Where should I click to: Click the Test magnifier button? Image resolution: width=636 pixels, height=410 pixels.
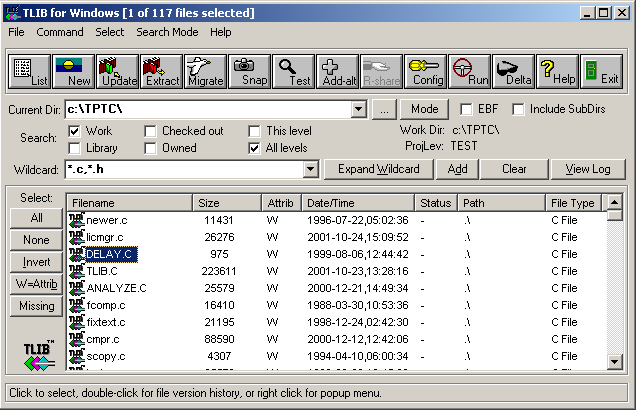tap(294, 72)
